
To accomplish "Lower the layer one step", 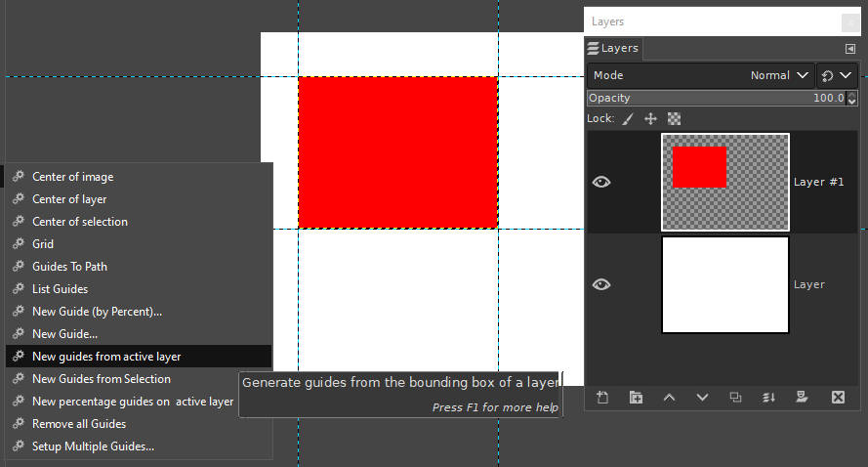I will pos(702,398).
